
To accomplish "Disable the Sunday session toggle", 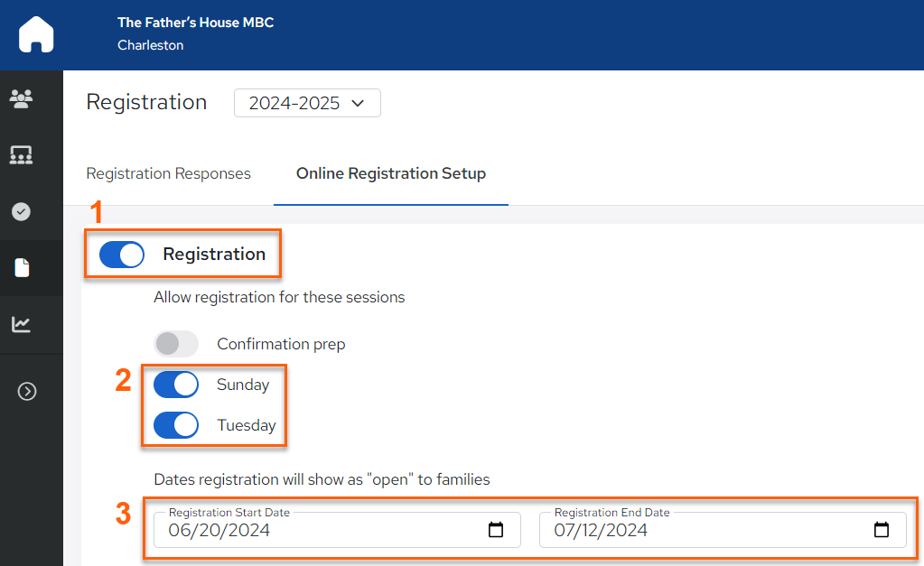I will 176,385.
